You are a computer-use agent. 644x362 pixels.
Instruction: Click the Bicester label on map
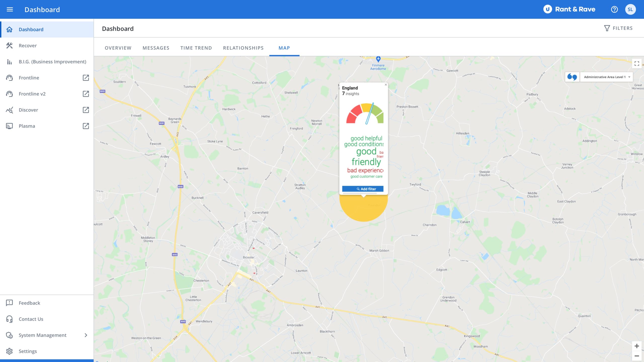[x=249, y=257]
